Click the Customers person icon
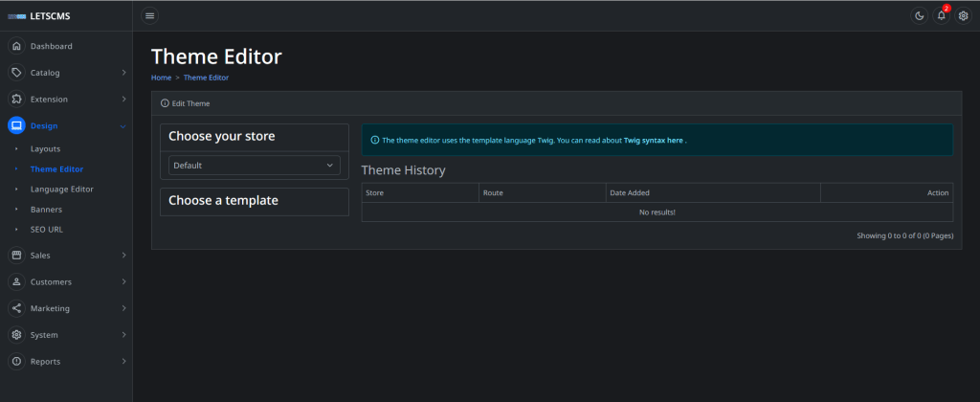Image resolution: width=980 pixels, height=402 pixels. [17, 282]
